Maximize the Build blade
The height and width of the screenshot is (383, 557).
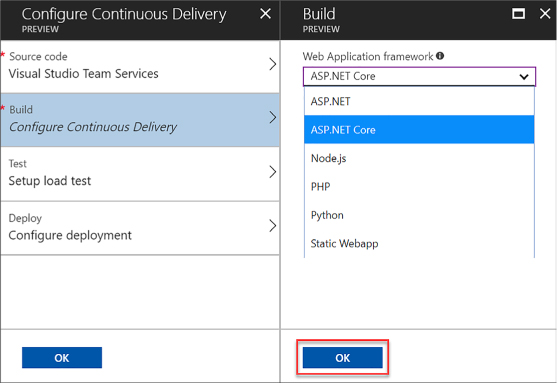coord(518,14)
